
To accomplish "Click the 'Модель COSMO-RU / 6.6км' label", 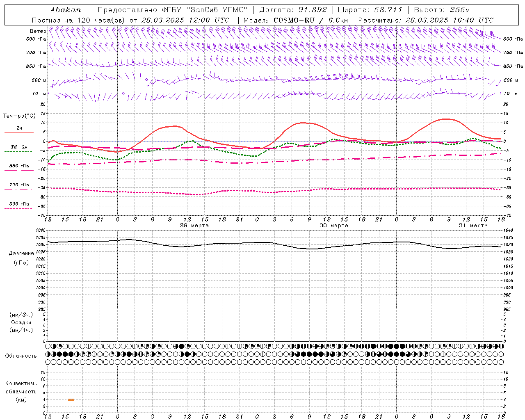I will tap(296, 20).
